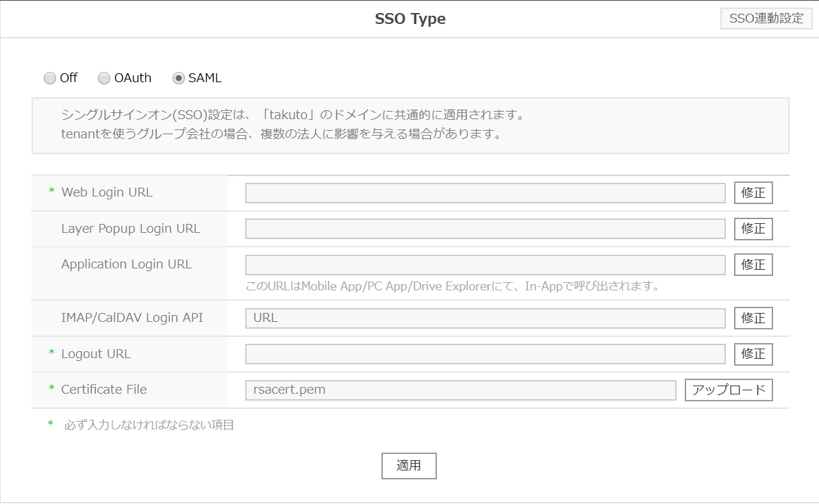This screenshot has height=504, width=819.
Task: Click 修正 for Layer Popup Login URL
Action: [x=753, y=229]
